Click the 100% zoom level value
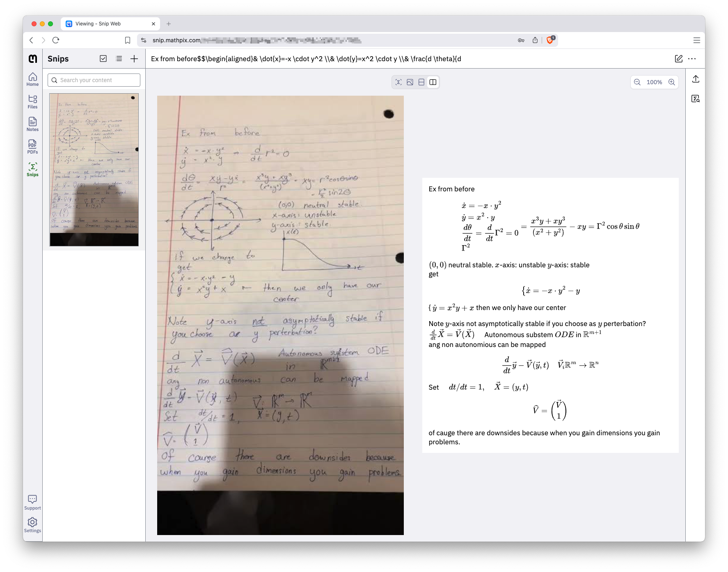Viewport: 728px width, 572px height. click(655, 82)
